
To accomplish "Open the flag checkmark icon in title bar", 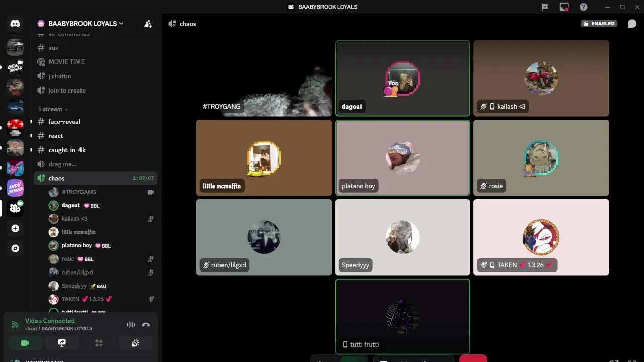I will [x=545, y=7].
